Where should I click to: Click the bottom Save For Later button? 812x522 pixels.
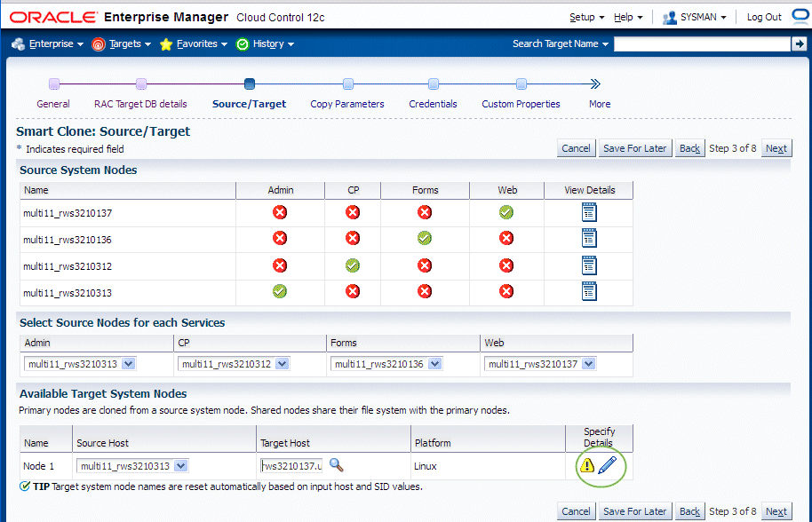click(x=634, y=511)
